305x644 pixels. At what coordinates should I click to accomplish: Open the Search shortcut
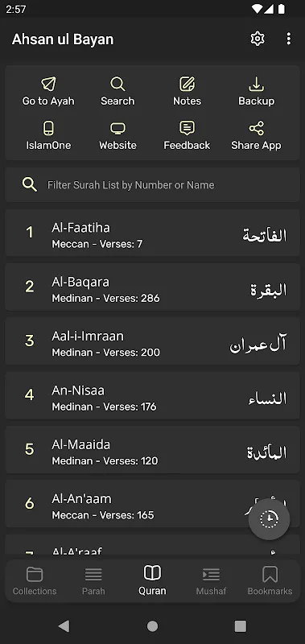click(x=117, y=92)
